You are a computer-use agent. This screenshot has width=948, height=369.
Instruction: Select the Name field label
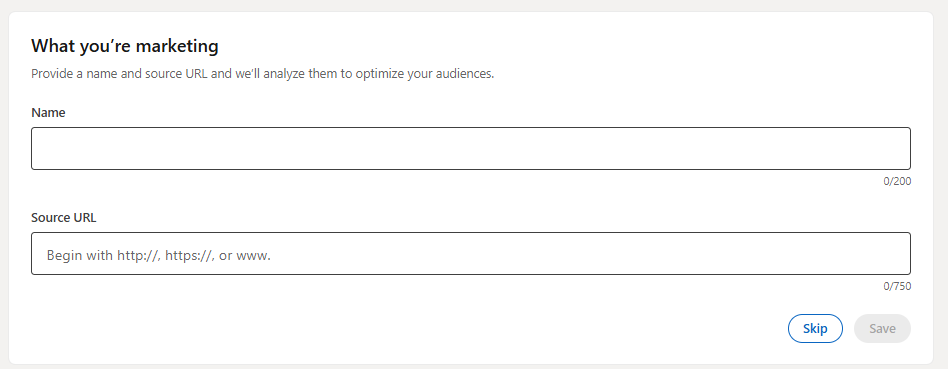click(x=48, y=113)
